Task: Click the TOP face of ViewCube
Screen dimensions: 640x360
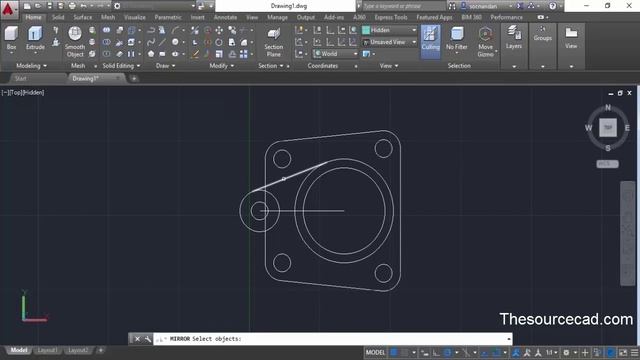Action: tap(608, 128)
